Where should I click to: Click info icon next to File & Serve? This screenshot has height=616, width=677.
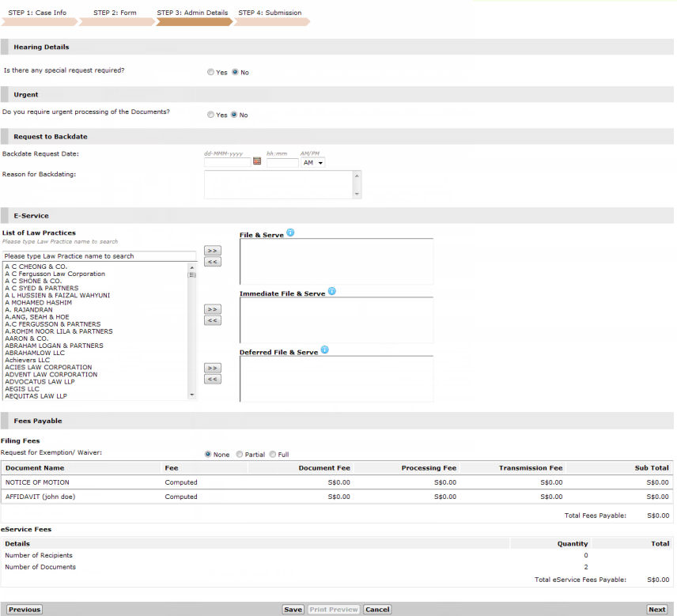point(290,232)
